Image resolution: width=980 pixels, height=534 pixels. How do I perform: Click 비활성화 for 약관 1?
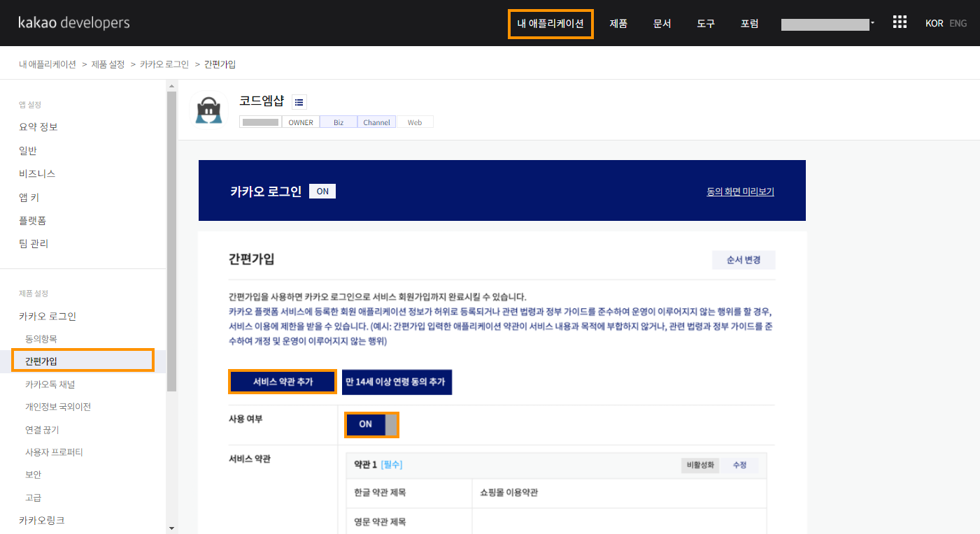[700, 466]
